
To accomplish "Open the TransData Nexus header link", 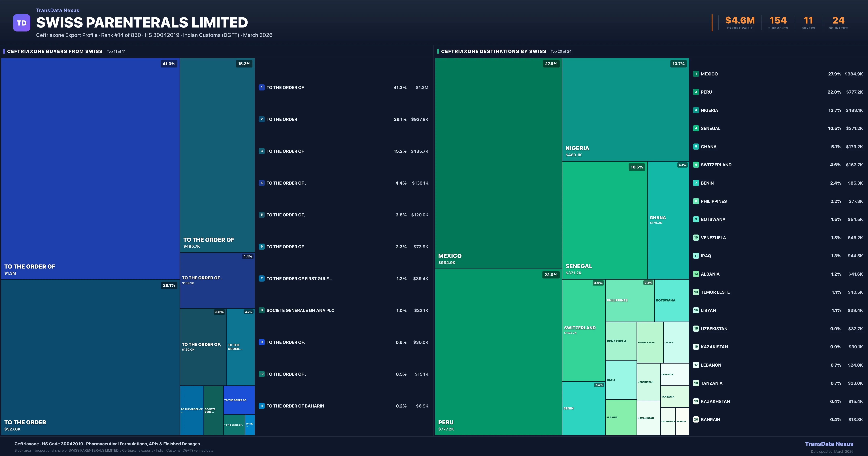I will click(x=58, y=10).
